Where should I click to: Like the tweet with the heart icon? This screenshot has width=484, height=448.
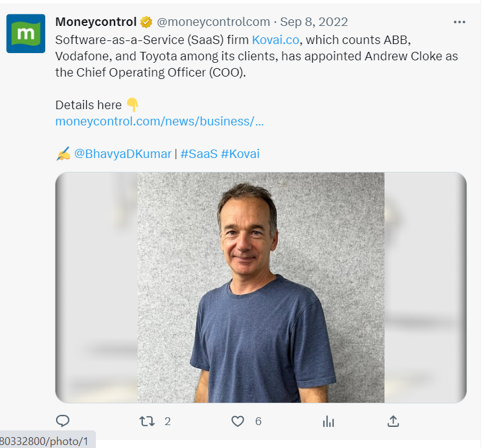pos(238,421)
